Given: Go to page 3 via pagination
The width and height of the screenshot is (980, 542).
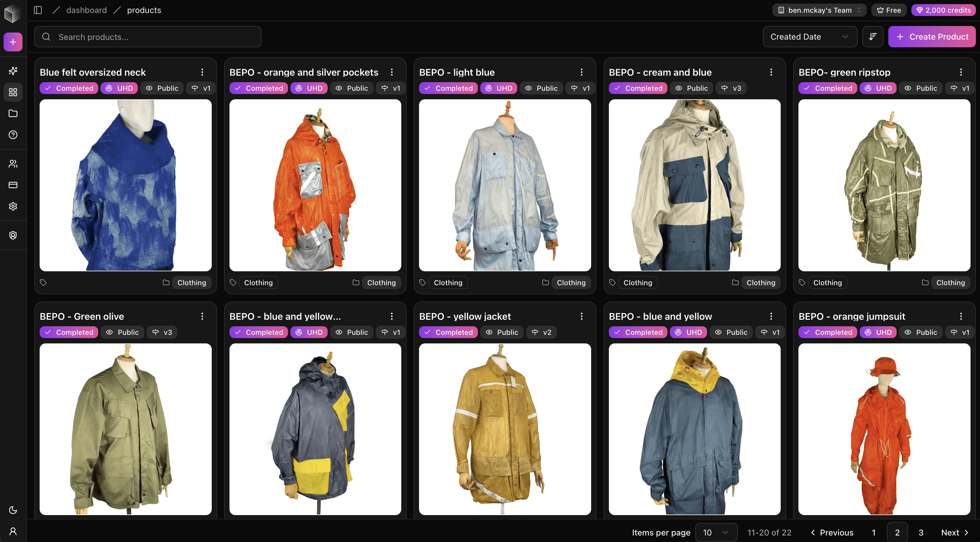Looking at the screenshot, I should (921, 533).
